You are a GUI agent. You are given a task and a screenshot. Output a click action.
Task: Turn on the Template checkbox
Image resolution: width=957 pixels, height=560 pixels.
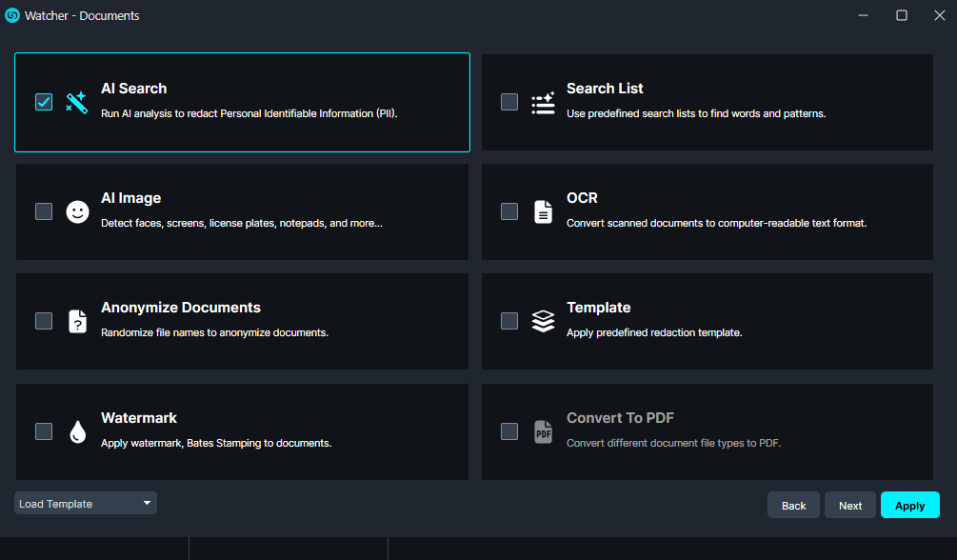pos(509,321)
